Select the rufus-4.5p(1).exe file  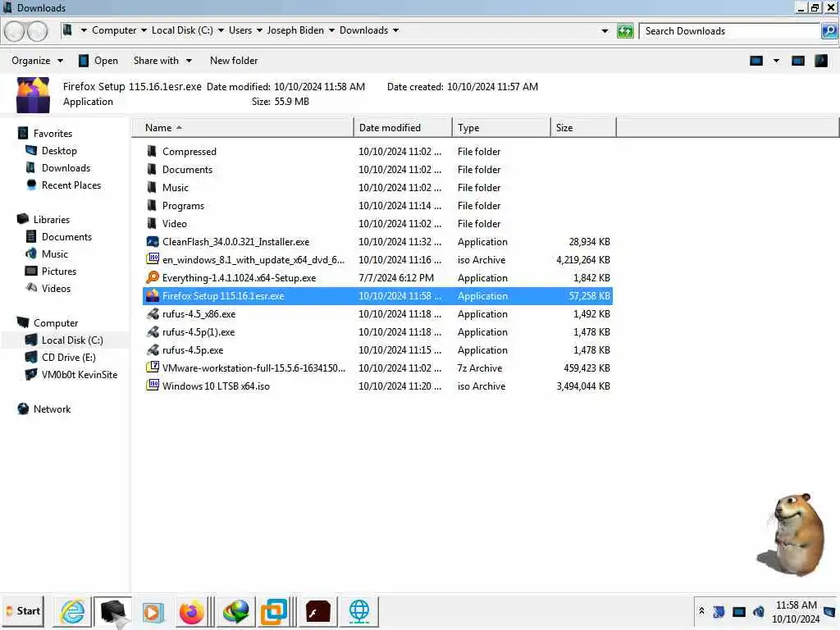[377, 332]
